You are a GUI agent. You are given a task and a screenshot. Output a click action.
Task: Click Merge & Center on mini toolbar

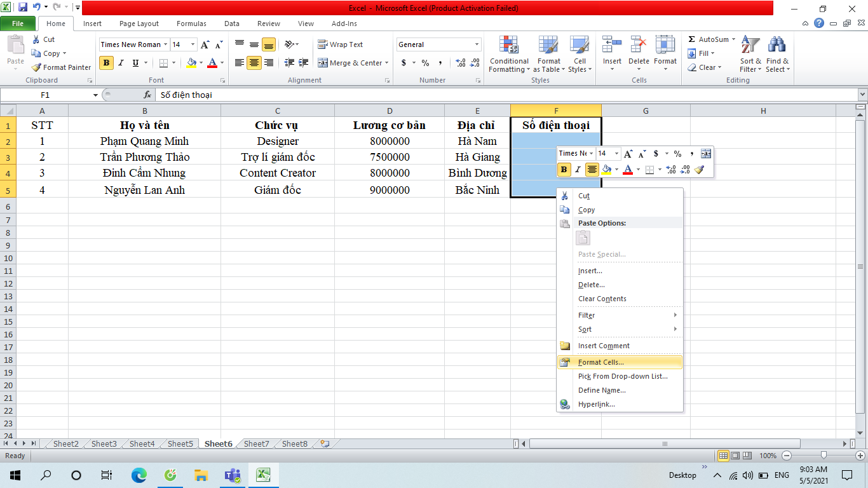tap(706, 154)
